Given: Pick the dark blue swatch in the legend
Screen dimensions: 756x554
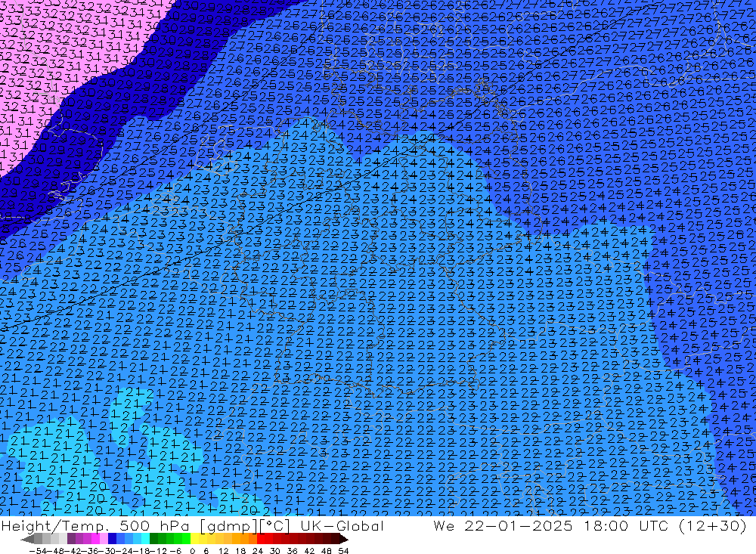Looking at the screenshot, I should click(x=112, y=539).
